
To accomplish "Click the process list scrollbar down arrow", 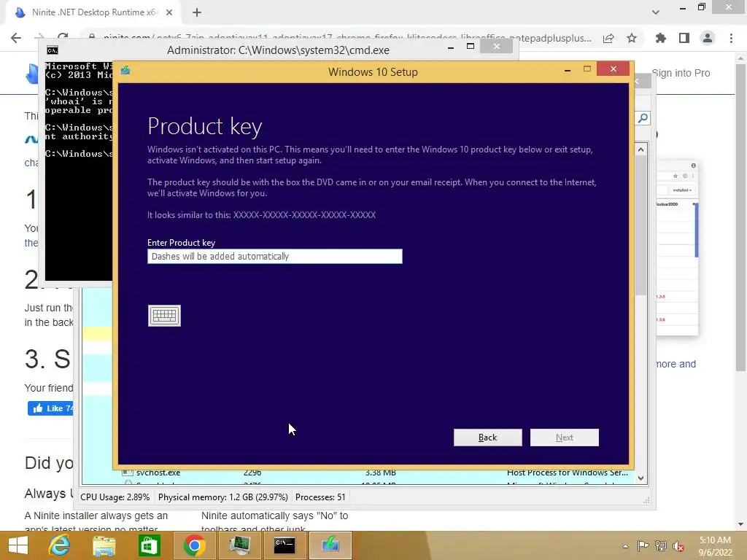I will [640, 478].
